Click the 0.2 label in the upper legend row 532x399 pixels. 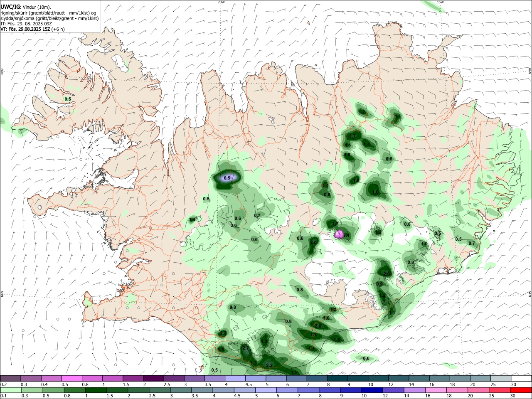click(3, 384)
